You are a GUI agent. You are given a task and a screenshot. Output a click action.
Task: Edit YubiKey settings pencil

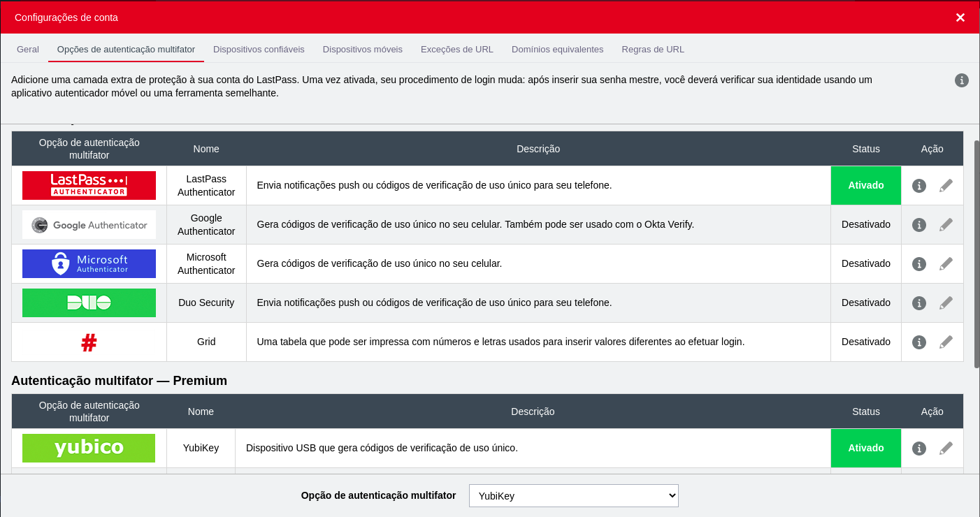pos(946,449)
